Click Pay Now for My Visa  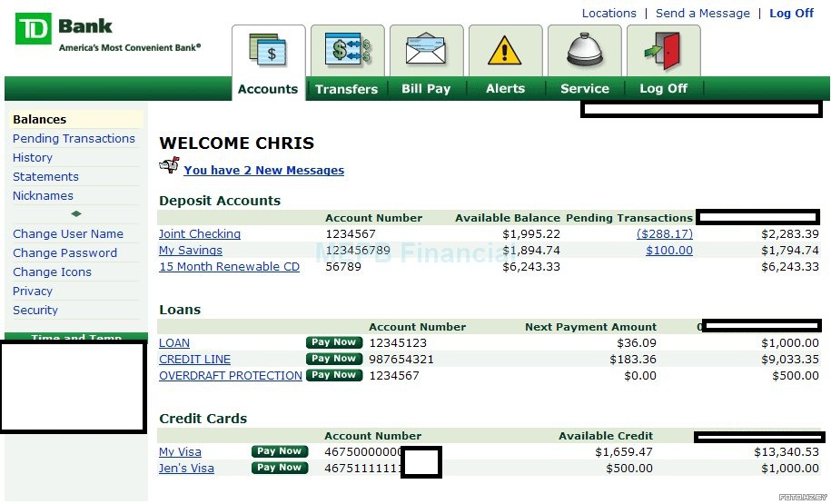click(280, 451)
